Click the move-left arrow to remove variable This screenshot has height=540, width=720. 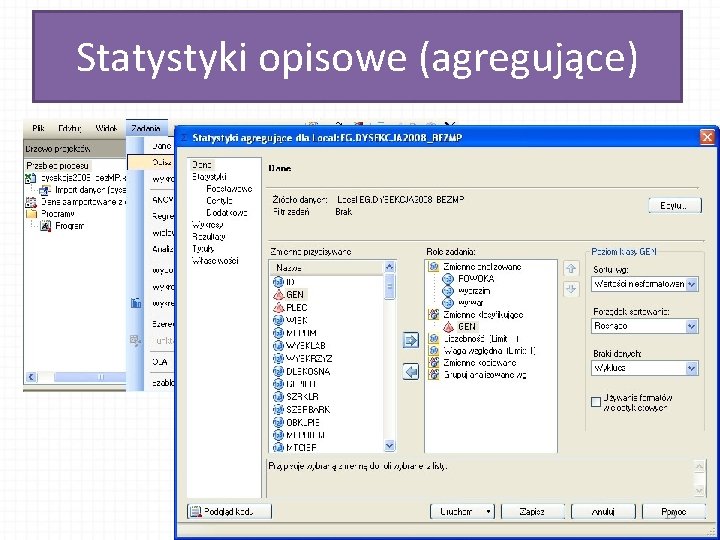[x=411, y=371]
